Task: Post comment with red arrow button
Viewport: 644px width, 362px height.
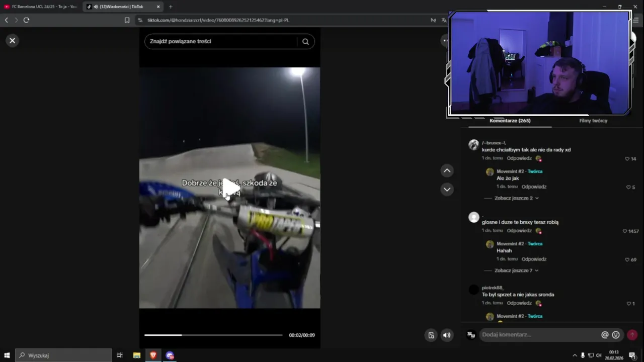Action: coord(632,335)
